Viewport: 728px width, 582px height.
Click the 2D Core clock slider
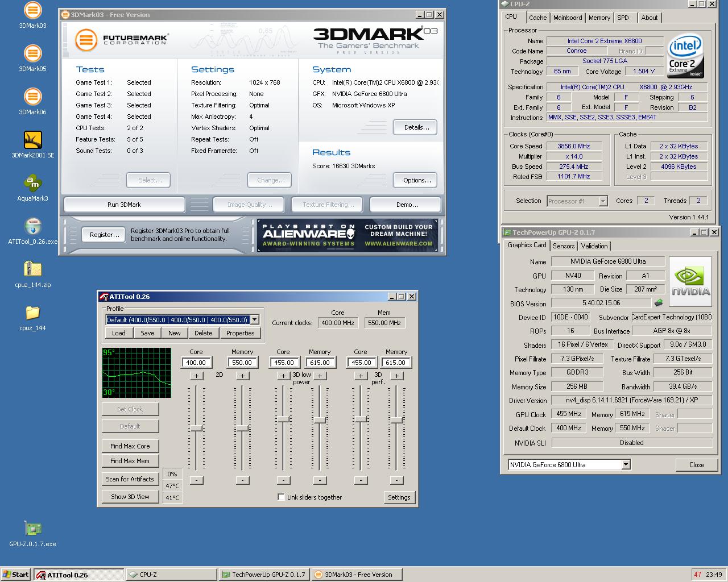(196, 428)
